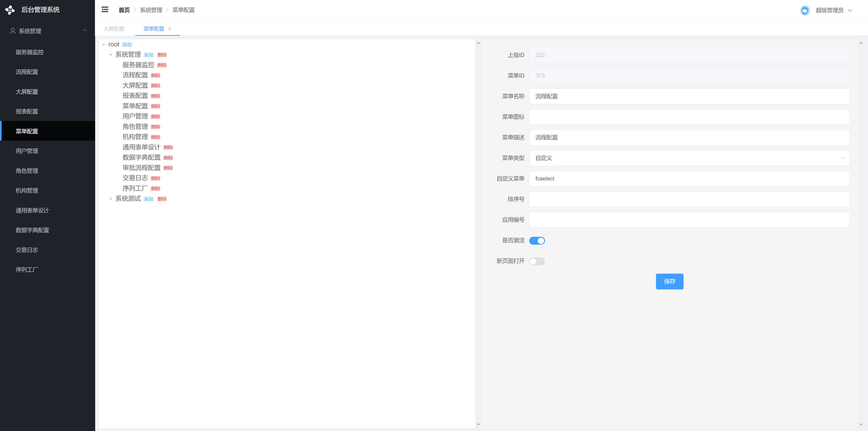The image size is (868, 431).
Task: Click 添加 next to 系统测试 tree node
Action: pyautogui.click(x=149, y=199)
